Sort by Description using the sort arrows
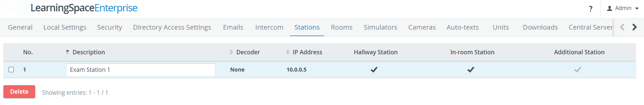 tap(68, 52)
